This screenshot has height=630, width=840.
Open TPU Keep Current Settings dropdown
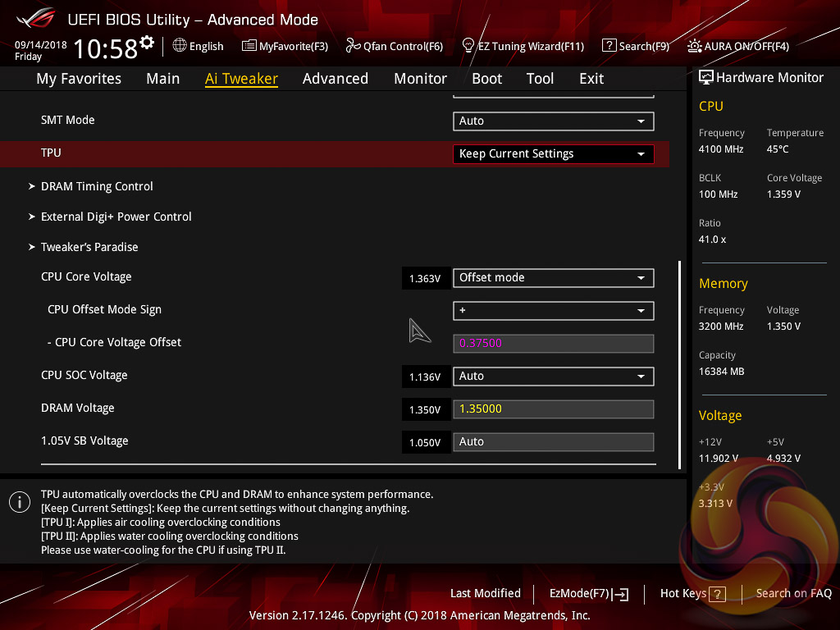(553, 154)
